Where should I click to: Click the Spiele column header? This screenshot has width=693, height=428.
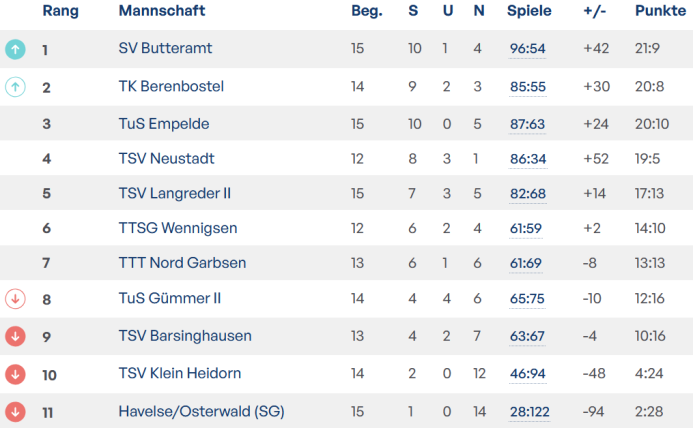tap(528, 11)
